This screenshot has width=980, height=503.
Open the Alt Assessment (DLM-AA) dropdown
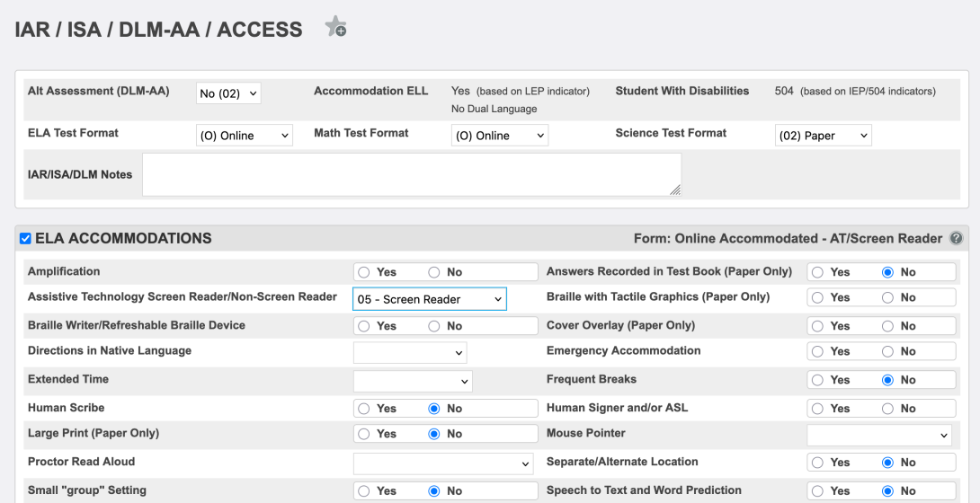[x=228, y=93]
